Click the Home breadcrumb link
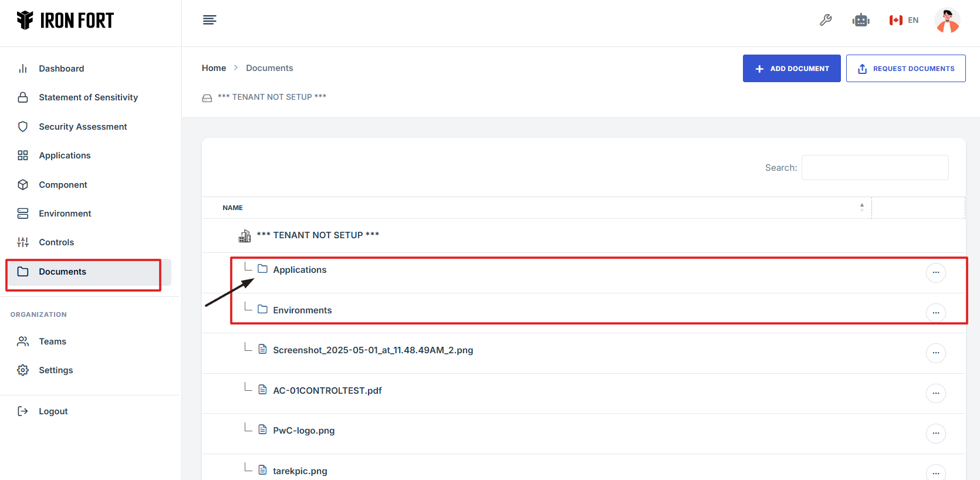Screen dimensions: 980x480 click(x=214, y=68)
